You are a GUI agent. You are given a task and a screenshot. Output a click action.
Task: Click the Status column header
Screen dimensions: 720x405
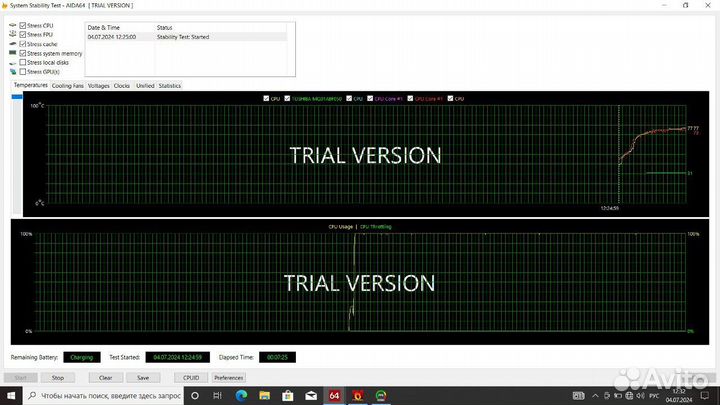[164, 28]
